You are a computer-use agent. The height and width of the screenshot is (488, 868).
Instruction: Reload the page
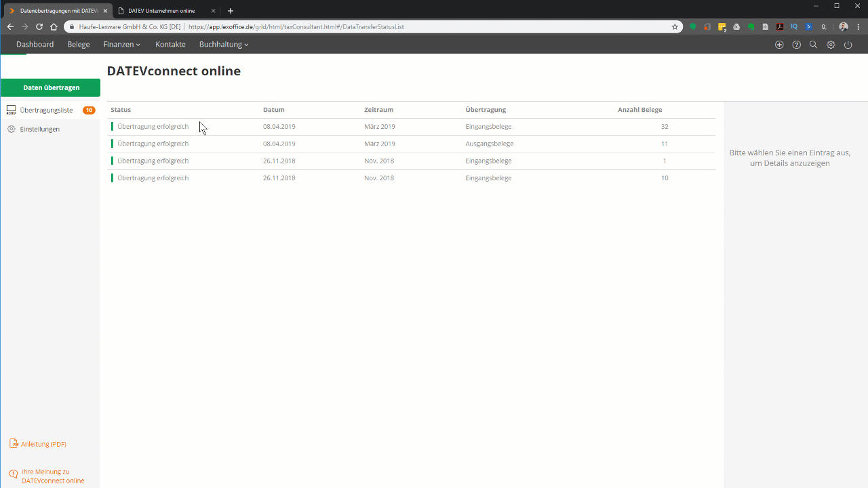(x=39, y=27)
